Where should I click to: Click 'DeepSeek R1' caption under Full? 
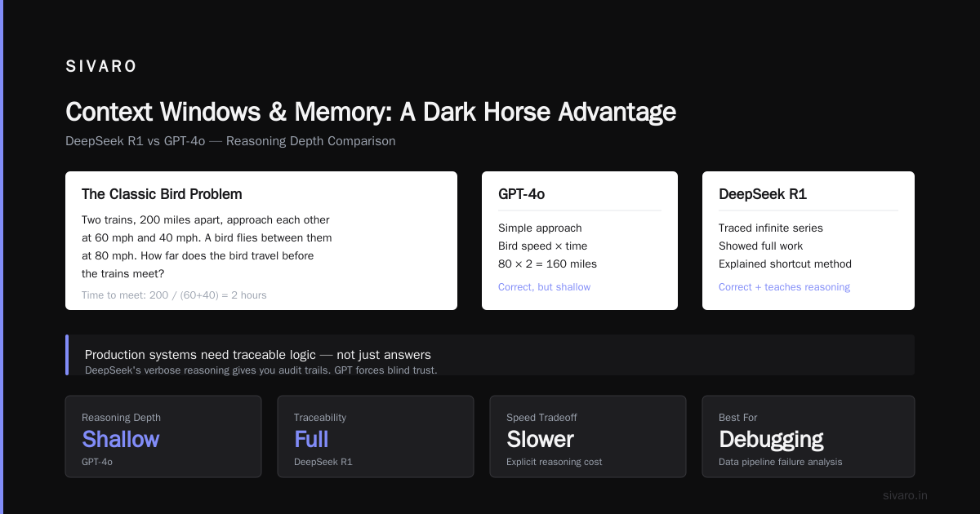[323, 462]
